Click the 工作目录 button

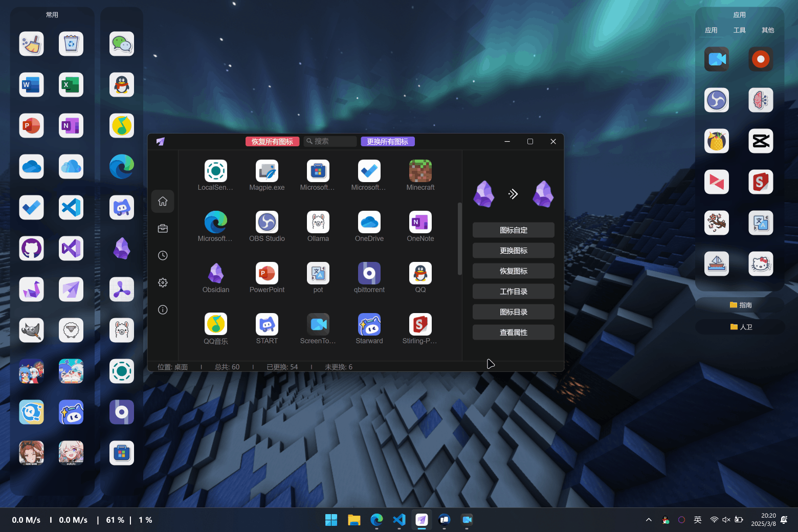(514, 292)
